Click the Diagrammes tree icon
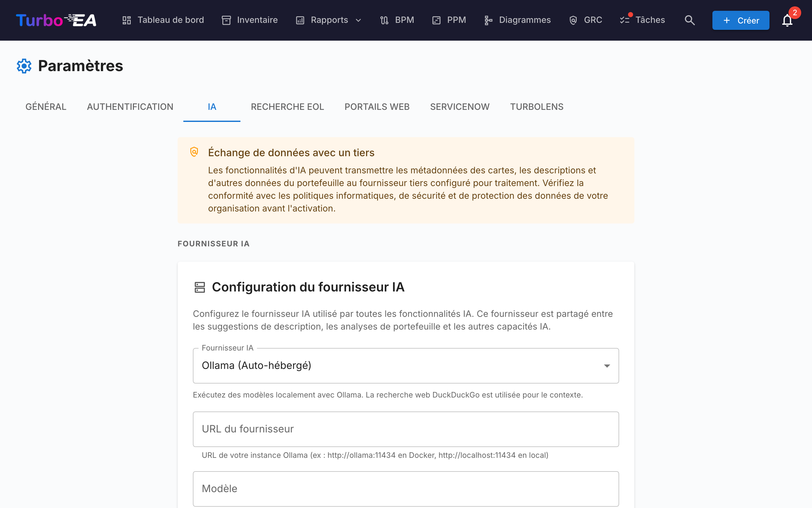 (x=488, y=20)
